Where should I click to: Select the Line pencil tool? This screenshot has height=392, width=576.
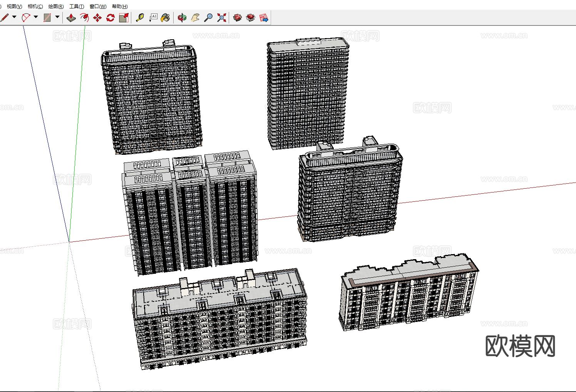pyautogui.click(x=4, y=18)
